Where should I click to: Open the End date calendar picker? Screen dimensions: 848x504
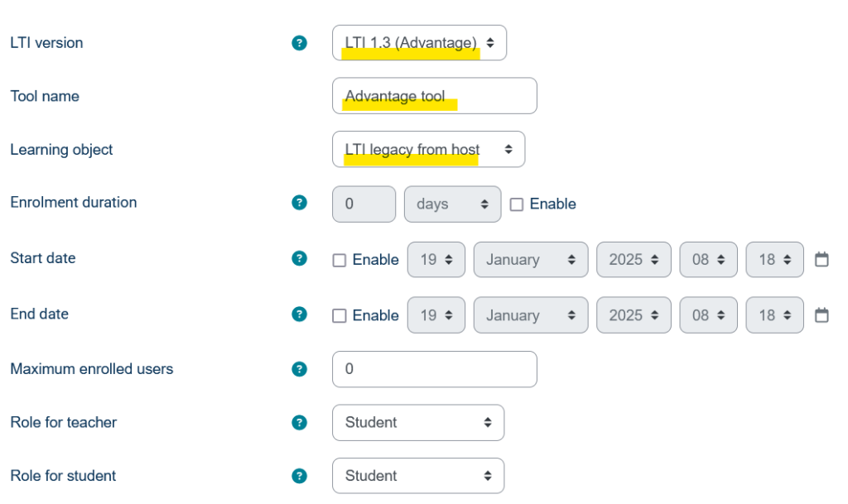click(821, 315)
